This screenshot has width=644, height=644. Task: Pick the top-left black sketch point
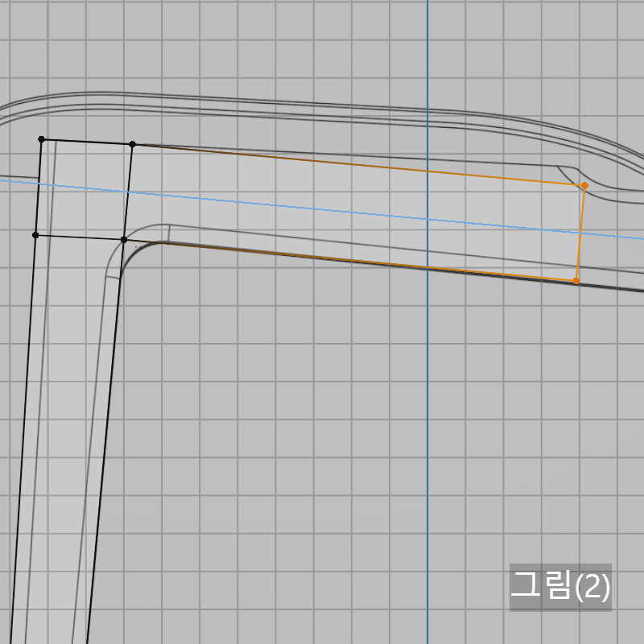(x=41, y=139)
